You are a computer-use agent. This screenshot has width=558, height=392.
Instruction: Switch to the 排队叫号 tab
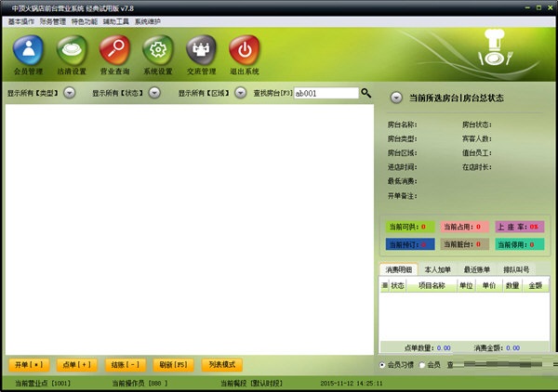click(x=516, y=269)
